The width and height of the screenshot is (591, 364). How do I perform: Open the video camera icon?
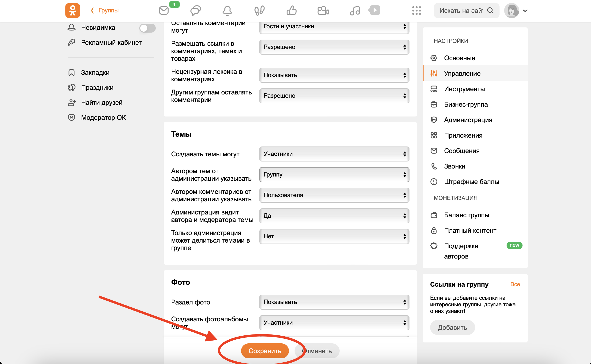pyautogui.click(x=323, y=11)
